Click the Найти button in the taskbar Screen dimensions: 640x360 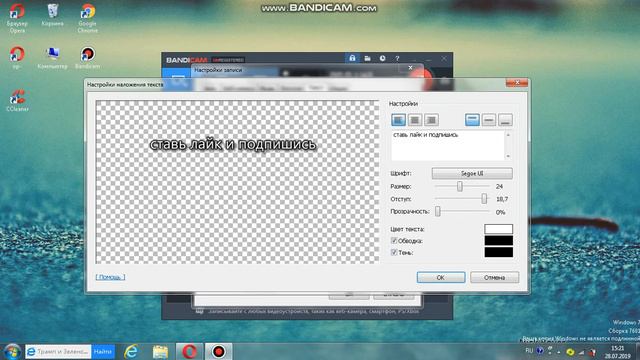(103, 351)
